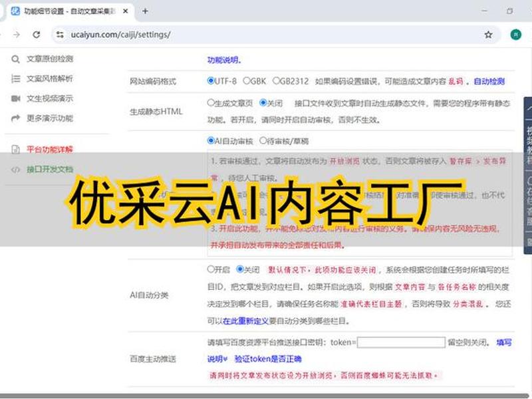
Task: Click 自动检测 encoding link
Action: pyautogui.click(x=489, y=81)
